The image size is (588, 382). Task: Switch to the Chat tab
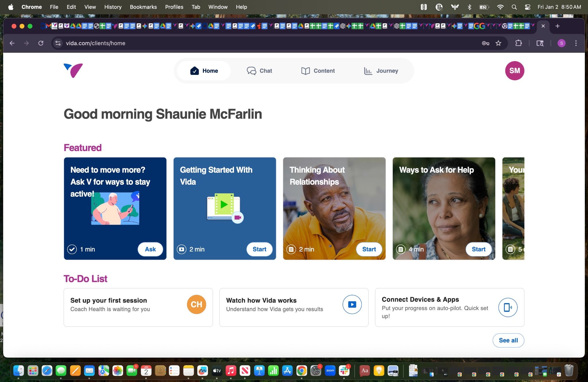(x=259, y=71)
